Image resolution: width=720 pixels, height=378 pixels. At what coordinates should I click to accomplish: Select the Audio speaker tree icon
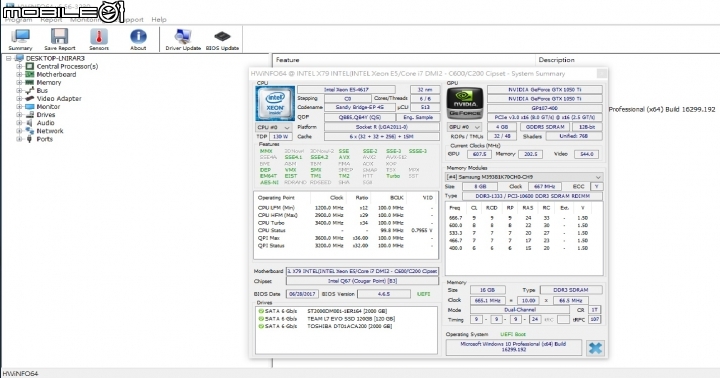point(30,123)
